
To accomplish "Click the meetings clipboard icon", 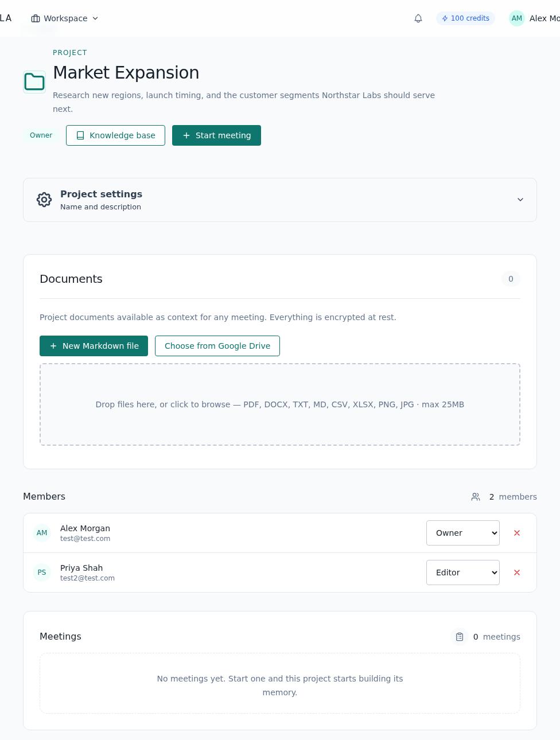I will pyautogui.click(x=460, y=637).
